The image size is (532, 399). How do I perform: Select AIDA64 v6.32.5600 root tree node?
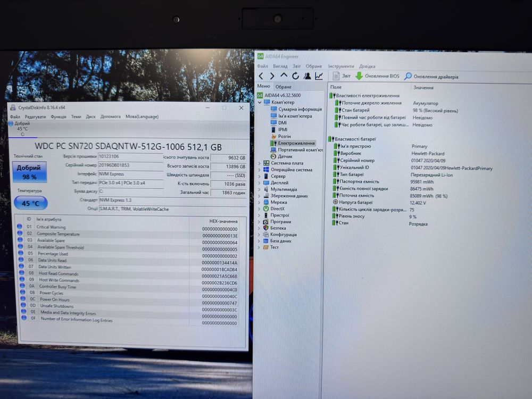pos(279,95)
